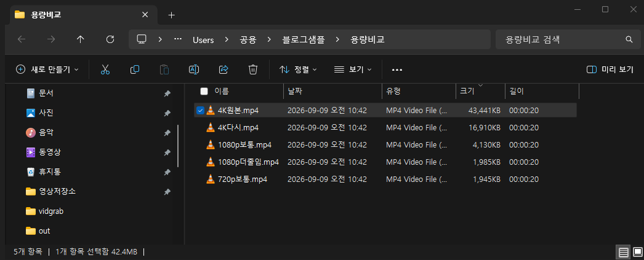Viewport: 644px width, 260px height.
Task: Expand the chevron after 블로그샘플 in path
Action: 337,40
